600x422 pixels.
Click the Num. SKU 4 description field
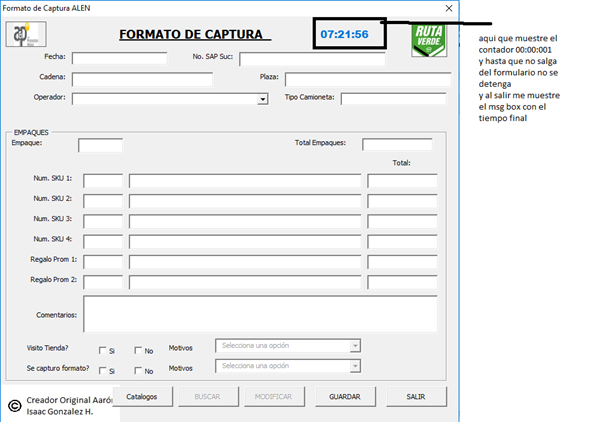[x=245, y=241]
